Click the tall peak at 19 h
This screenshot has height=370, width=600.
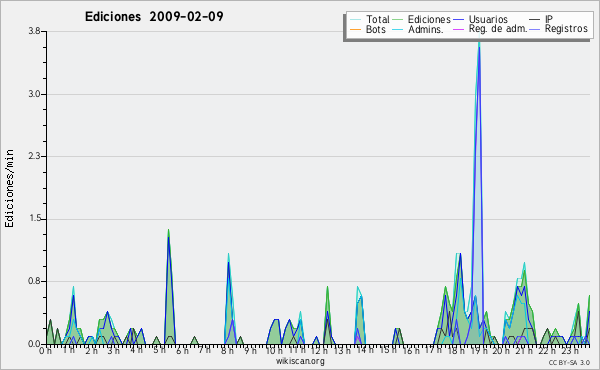pyautogui.click(x=479, y=191)
